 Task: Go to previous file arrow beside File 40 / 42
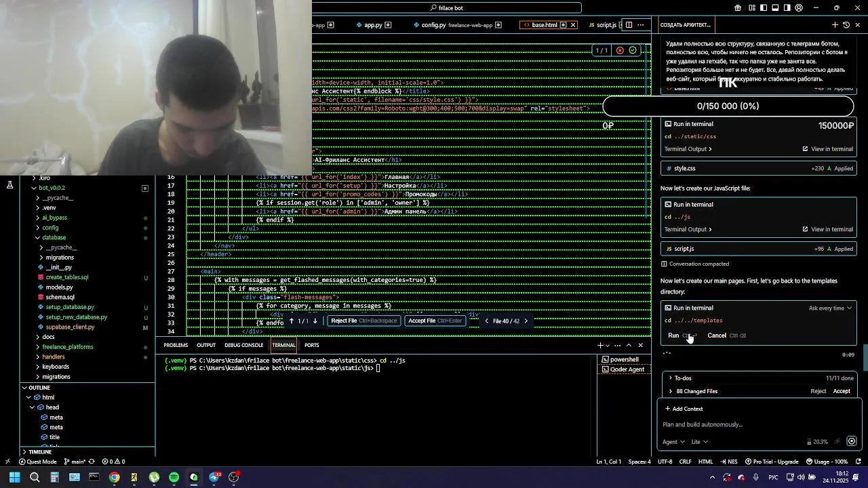(486, 321)
